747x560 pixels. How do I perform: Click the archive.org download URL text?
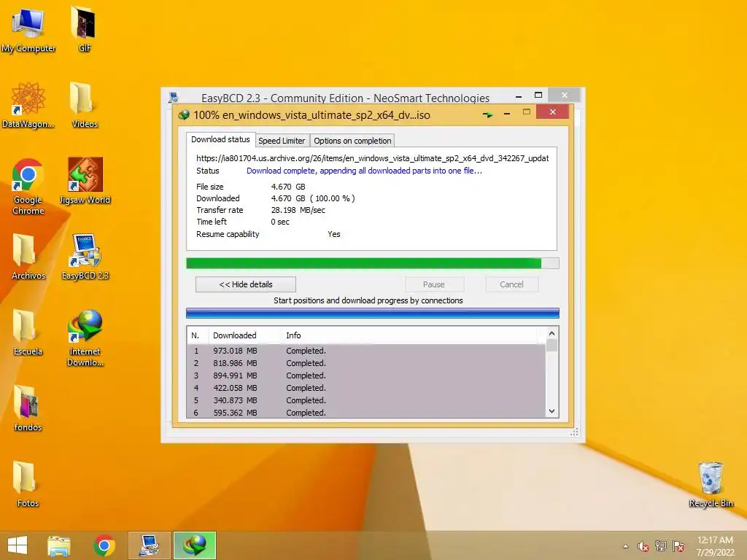[373, 158]
